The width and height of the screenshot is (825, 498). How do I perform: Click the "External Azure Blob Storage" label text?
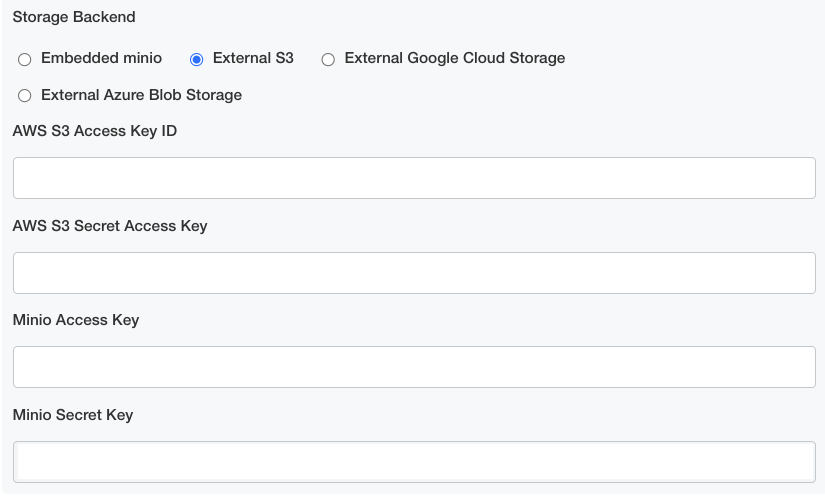[141, 95]
